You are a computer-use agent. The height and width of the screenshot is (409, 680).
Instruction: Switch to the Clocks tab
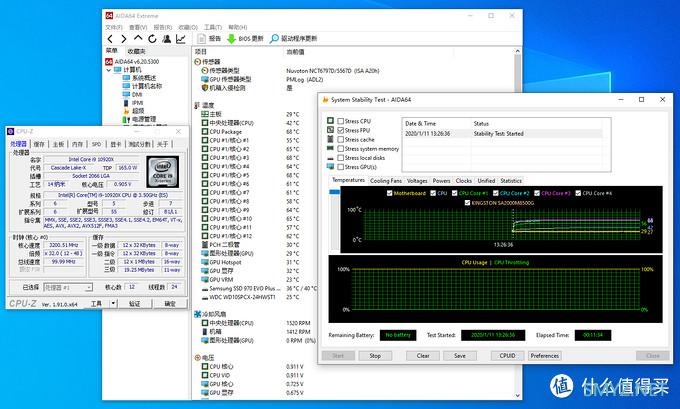click(464, 181)
